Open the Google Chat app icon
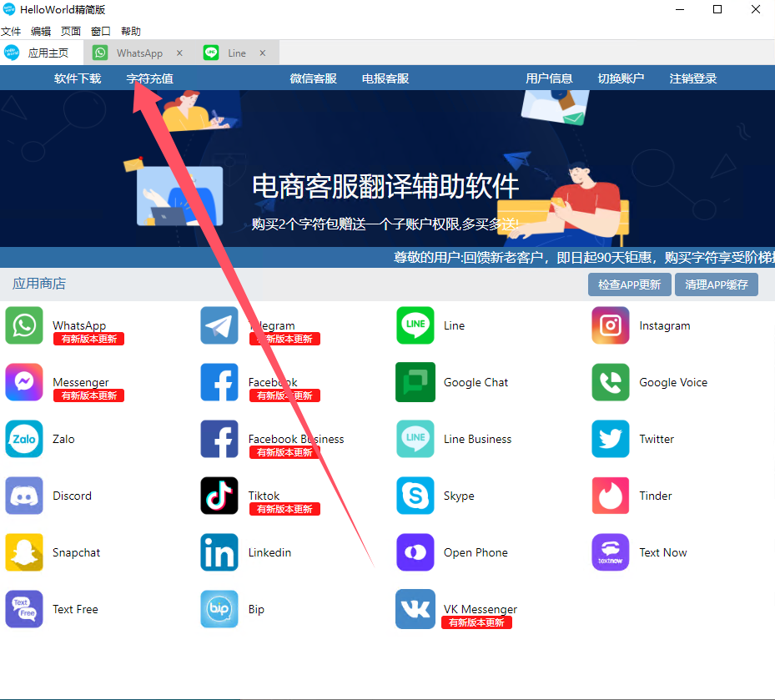775x700 pixels. click(x=415, y=382)
